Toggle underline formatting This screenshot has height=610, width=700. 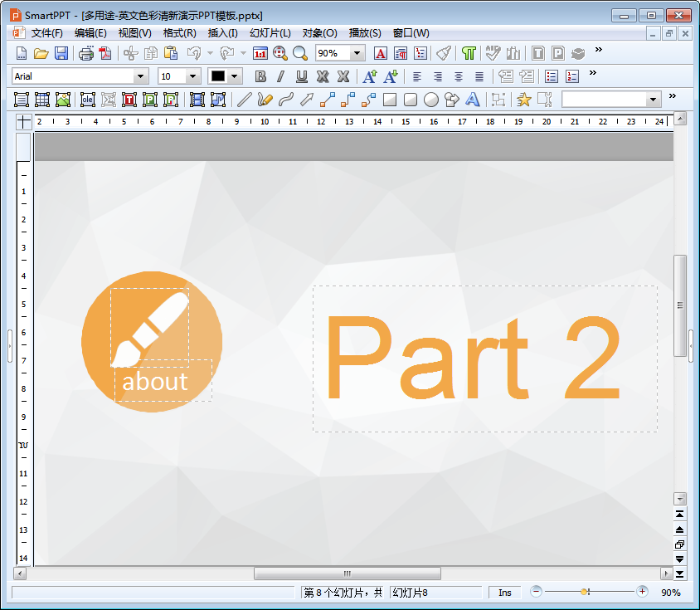302,76
